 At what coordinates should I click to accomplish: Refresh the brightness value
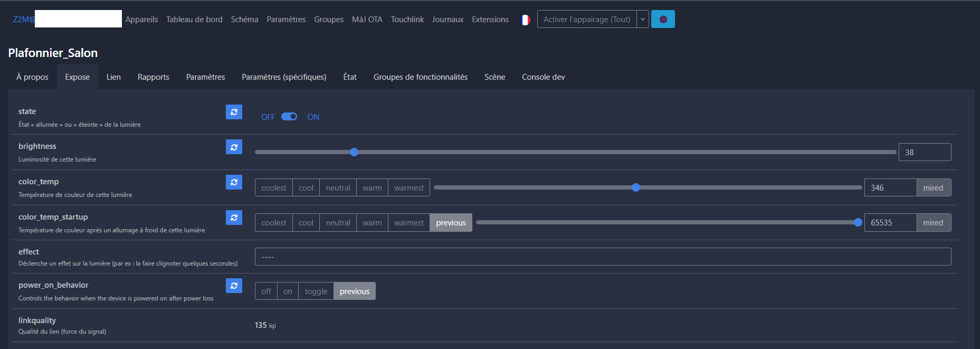234,147
